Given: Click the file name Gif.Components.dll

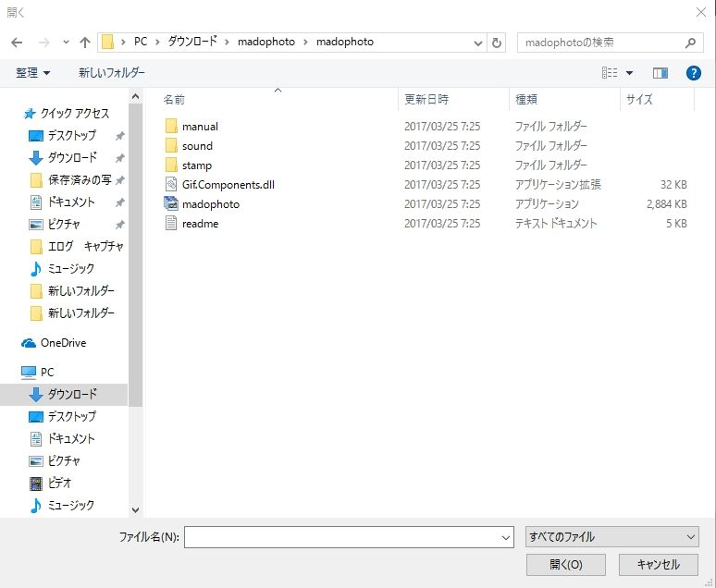Looking at the screenshot, I should point(228,185).
